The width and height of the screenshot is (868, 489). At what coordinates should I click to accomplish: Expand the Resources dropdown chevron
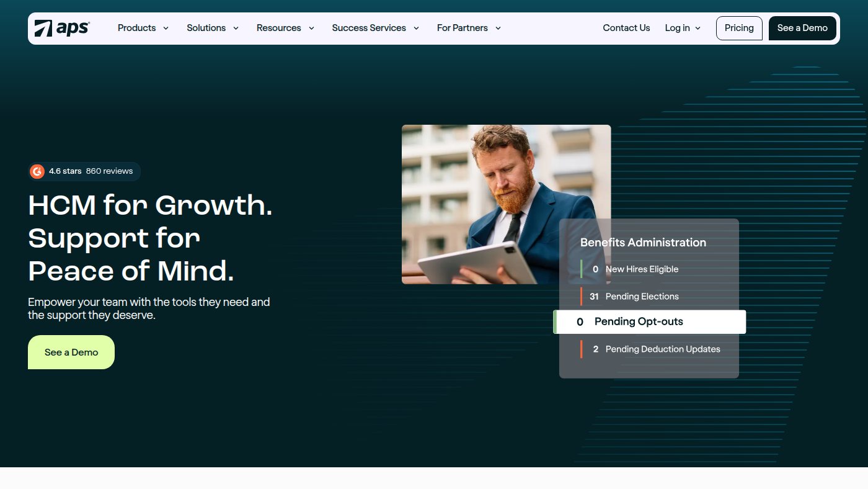click(x=311, y=28)
